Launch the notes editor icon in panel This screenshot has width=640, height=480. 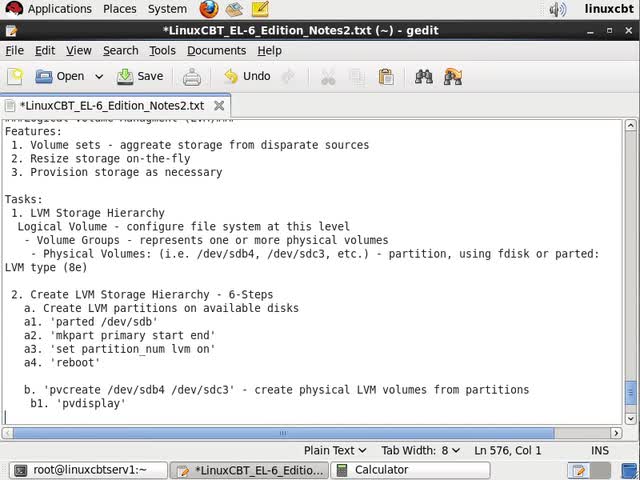point(260,9)
